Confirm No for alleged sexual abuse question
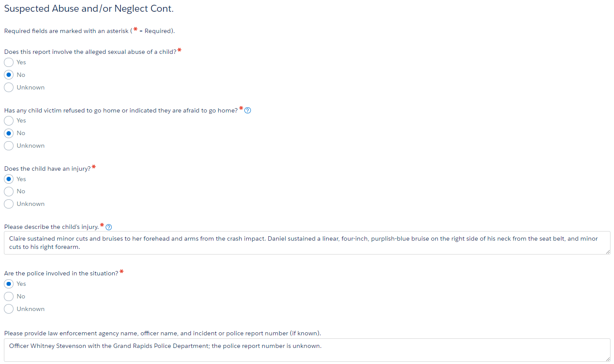614x364 pixels. coord(8,75)
